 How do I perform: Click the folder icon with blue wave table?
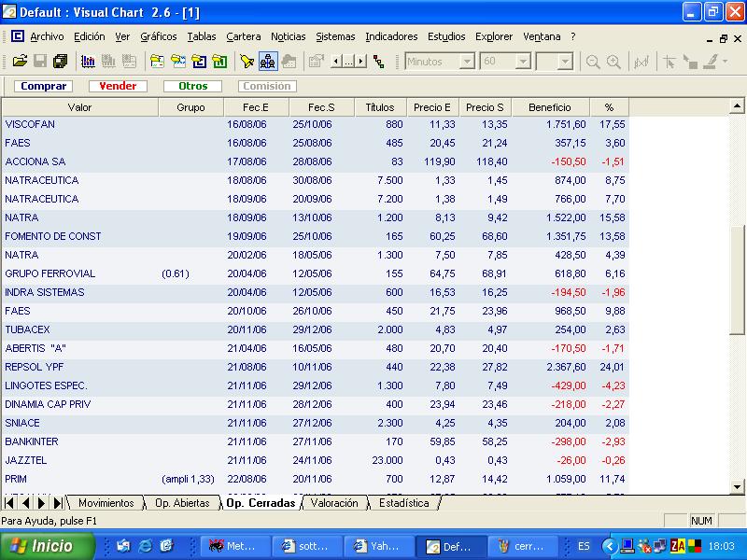[178, 62]
